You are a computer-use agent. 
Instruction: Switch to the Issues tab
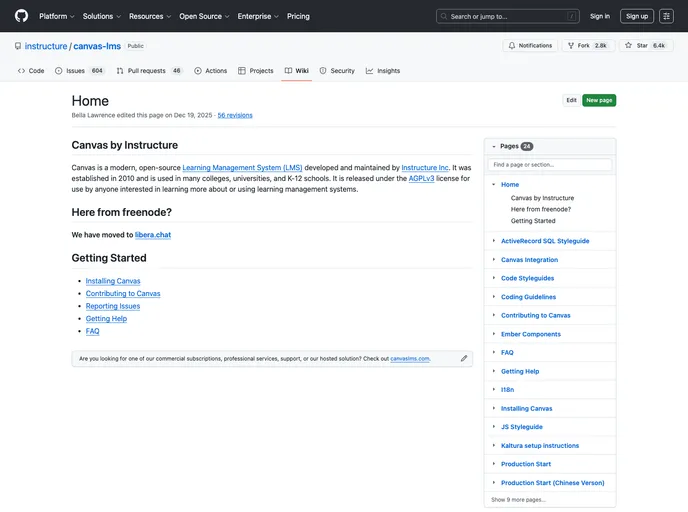tap(79, 71)
